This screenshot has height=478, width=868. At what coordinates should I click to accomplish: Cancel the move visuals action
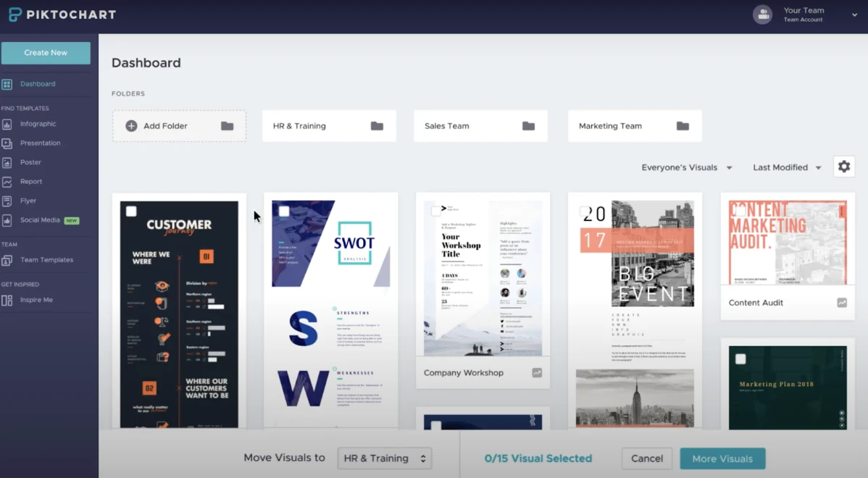click(646, 458)
